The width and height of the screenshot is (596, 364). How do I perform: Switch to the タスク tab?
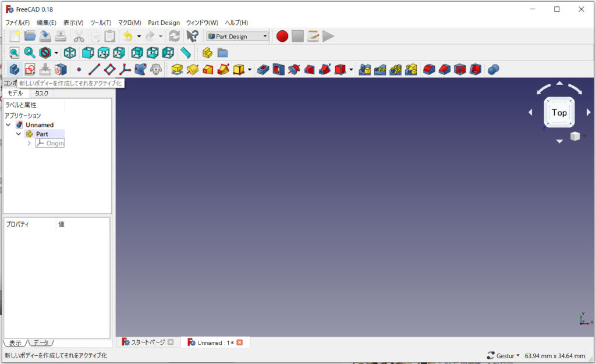pos(41,93)
